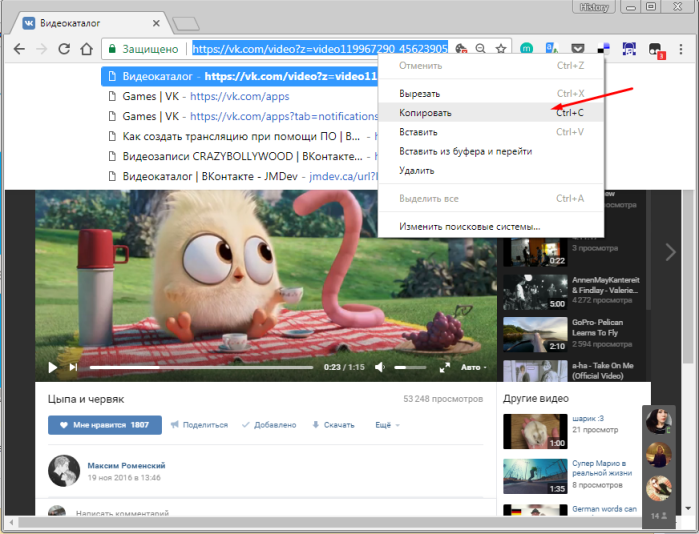
Task: Click Скачать download link
Action: click(x=333, y=425)
